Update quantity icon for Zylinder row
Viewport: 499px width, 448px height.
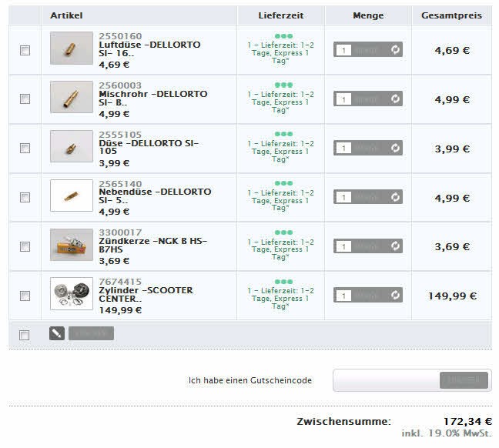click(x=395, y=295)
